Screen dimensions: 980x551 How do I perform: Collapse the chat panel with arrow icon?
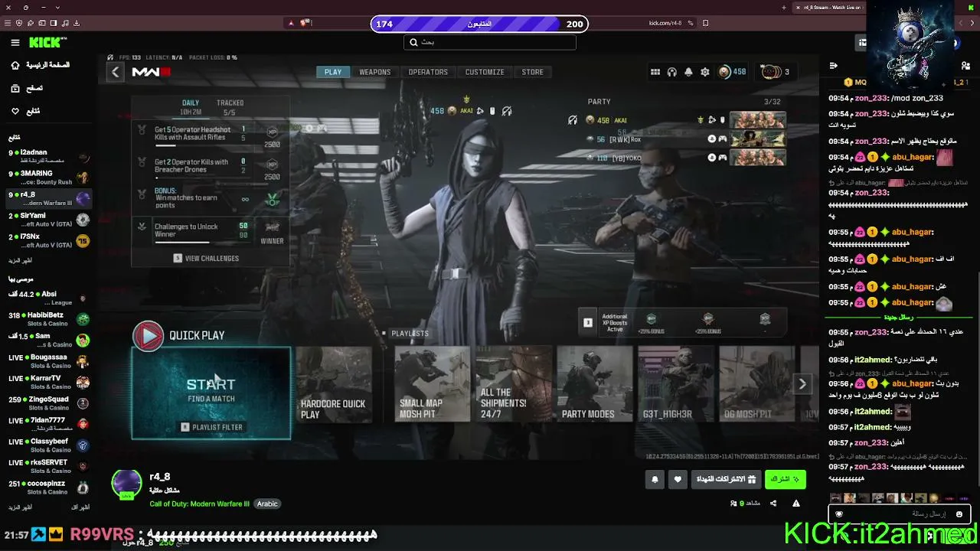[x=833, y=65]
